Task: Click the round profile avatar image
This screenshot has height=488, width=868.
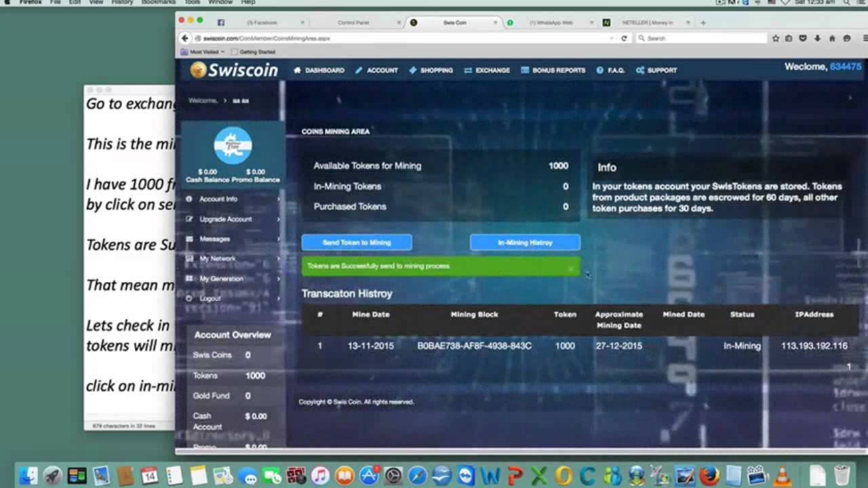Action: point(233,145)
